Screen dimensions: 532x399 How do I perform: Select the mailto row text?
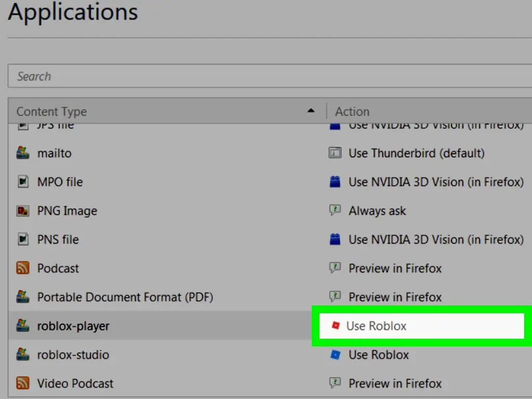click(54, 153)
